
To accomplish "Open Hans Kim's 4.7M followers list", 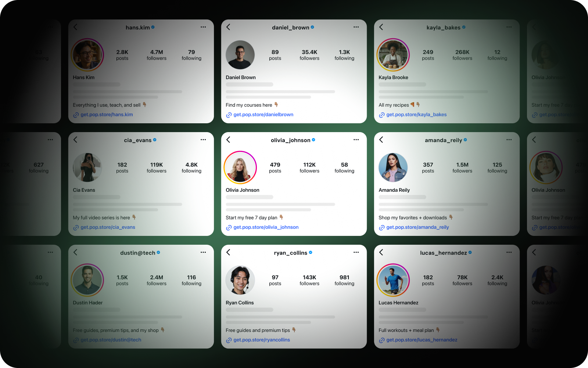I will pos(157,55).
